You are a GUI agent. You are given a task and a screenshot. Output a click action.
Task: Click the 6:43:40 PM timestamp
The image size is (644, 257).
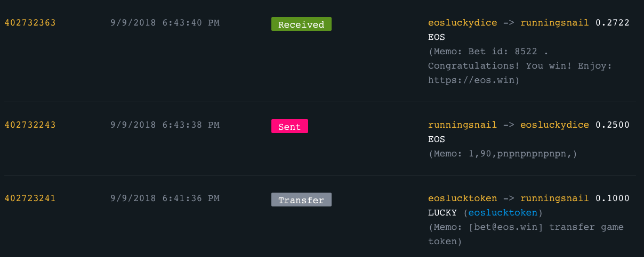pos(165,23)
